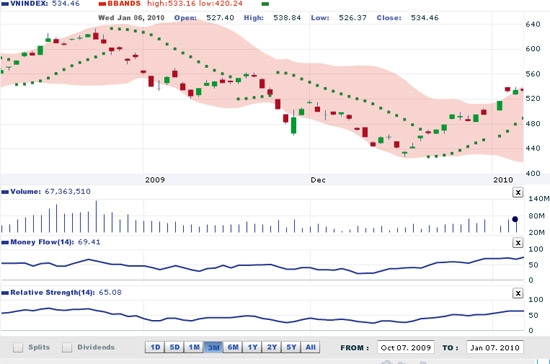Screen dimensions: 550x364
Task: Enable the Splits checkbox
Action: (18, 347)
